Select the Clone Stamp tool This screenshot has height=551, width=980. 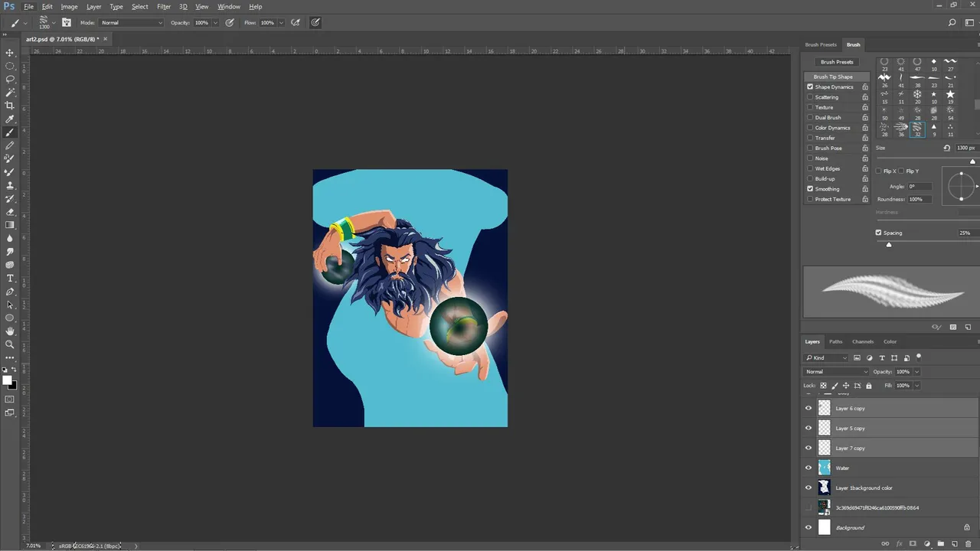(x=10, y=185)
